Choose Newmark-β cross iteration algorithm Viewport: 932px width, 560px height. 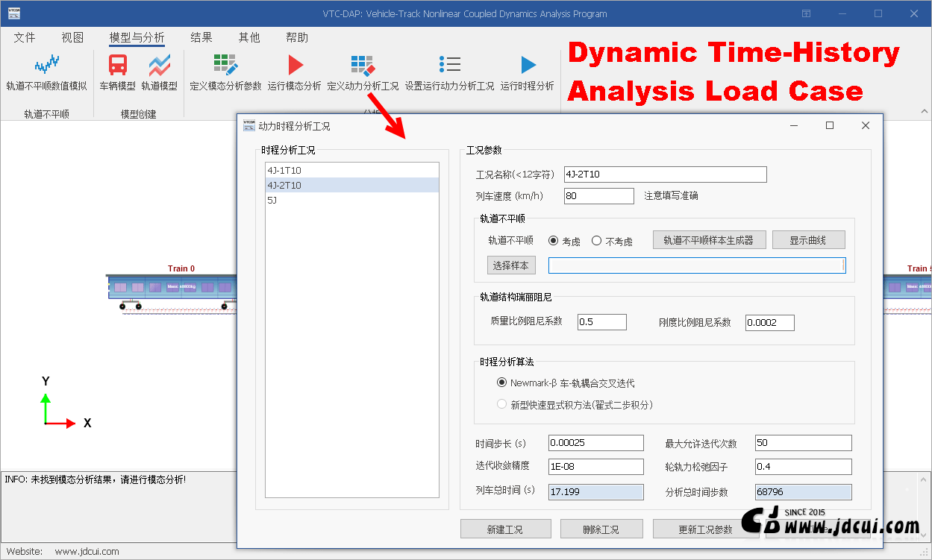point(501,383)
